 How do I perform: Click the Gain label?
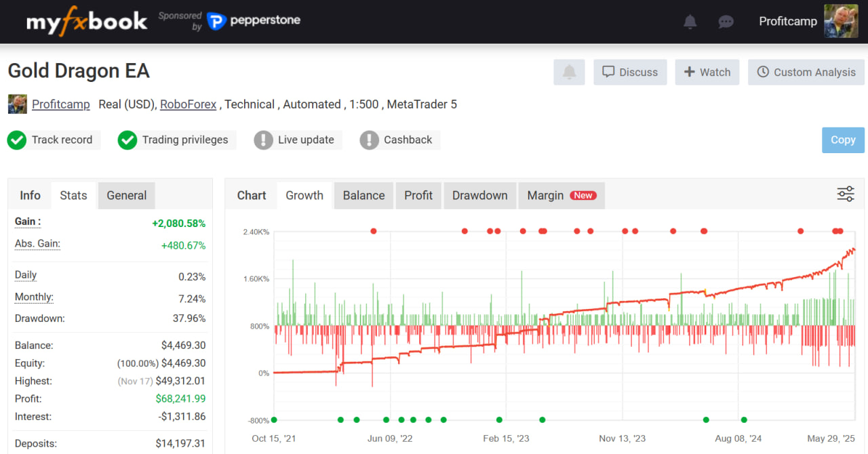28,222
